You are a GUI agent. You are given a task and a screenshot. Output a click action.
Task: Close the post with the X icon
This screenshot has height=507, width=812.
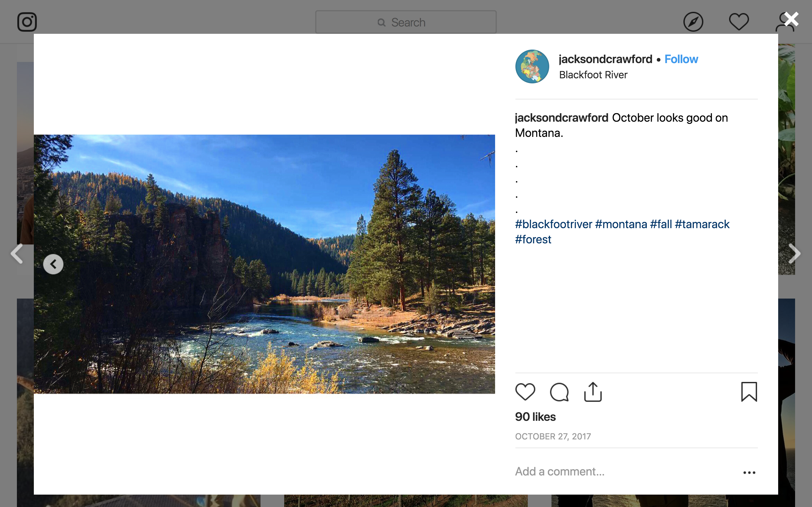[791, 19]
